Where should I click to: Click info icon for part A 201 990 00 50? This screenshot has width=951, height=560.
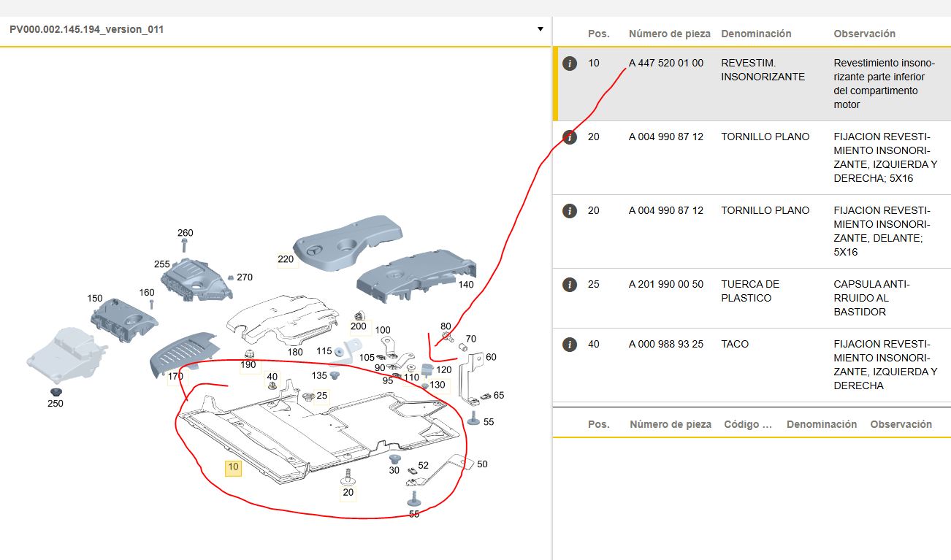[570, 285]
